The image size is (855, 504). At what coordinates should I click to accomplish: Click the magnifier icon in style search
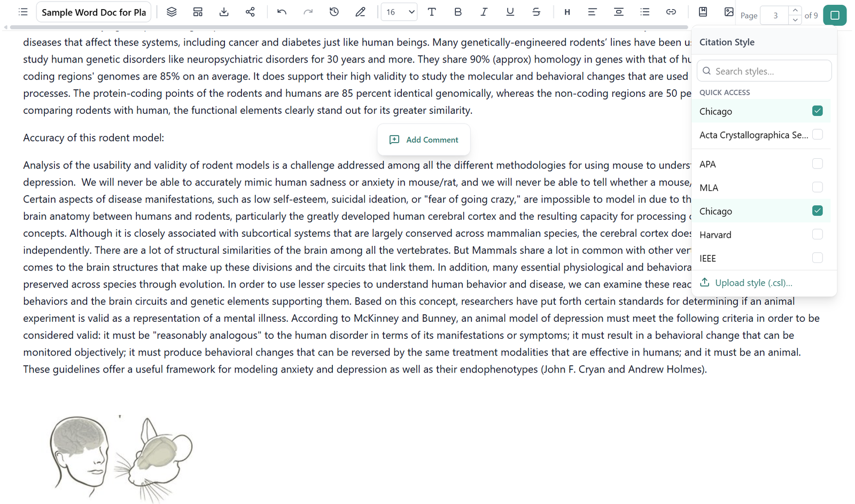point(706,71)
